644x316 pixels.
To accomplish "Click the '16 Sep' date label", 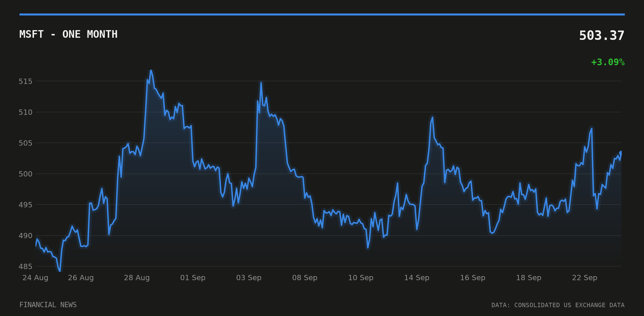I will coord(473,278).
